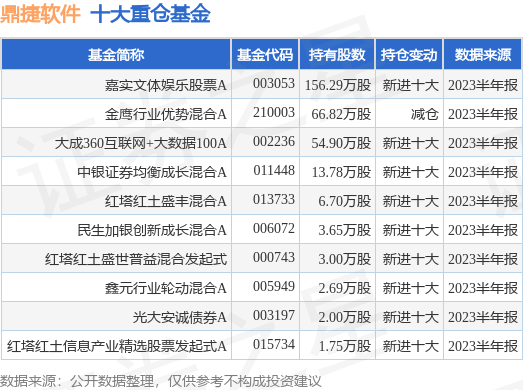Click 2023半年报 in the 011448 row
This screenshot has width=523, height=390.
483,172
